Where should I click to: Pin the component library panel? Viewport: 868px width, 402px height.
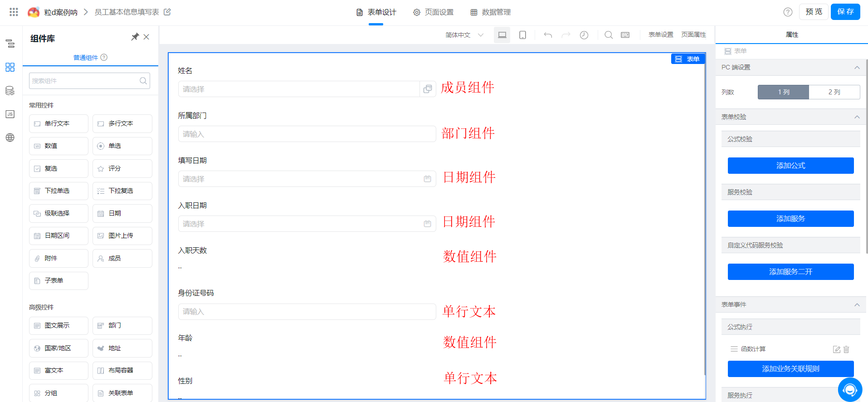pyautogui.click(x=135, y=37)
